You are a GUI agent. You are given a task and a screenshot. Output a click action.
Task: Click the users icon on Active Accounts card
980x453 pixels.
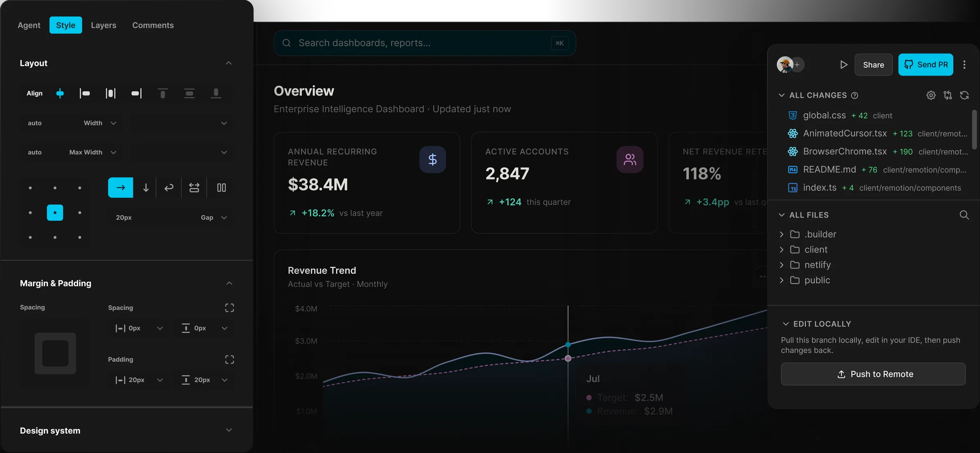point(630,159)
